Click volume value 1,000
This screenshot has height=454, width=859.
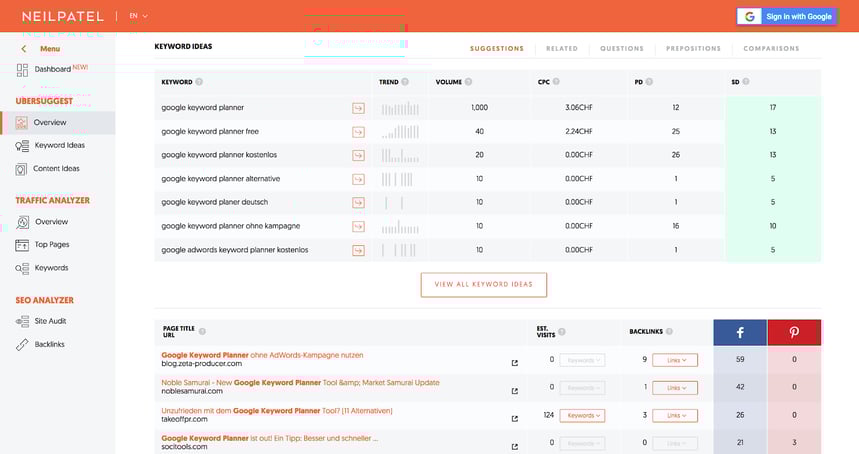pos(479,108)
